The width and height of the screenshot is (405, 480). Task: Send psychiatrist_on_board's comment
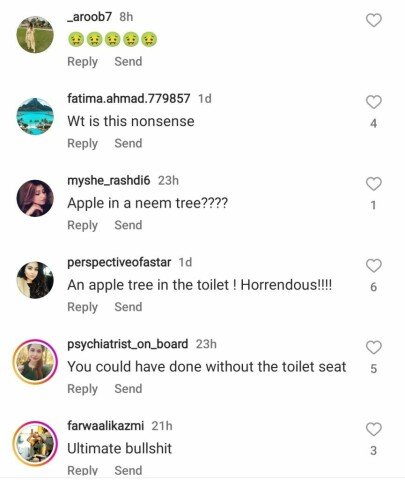pos(128,389)
